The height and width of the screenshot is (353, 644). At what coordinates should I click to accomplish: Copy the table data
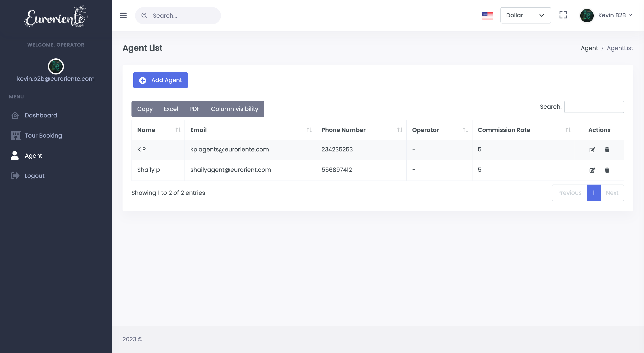(145, 109)
